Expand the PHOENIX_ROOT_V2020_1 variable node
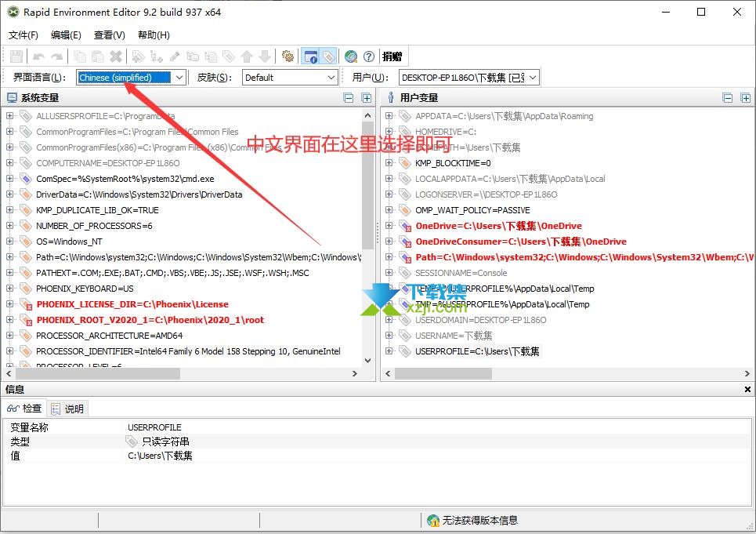This screenshot has width=756, height=534. (x=9, y=320)
